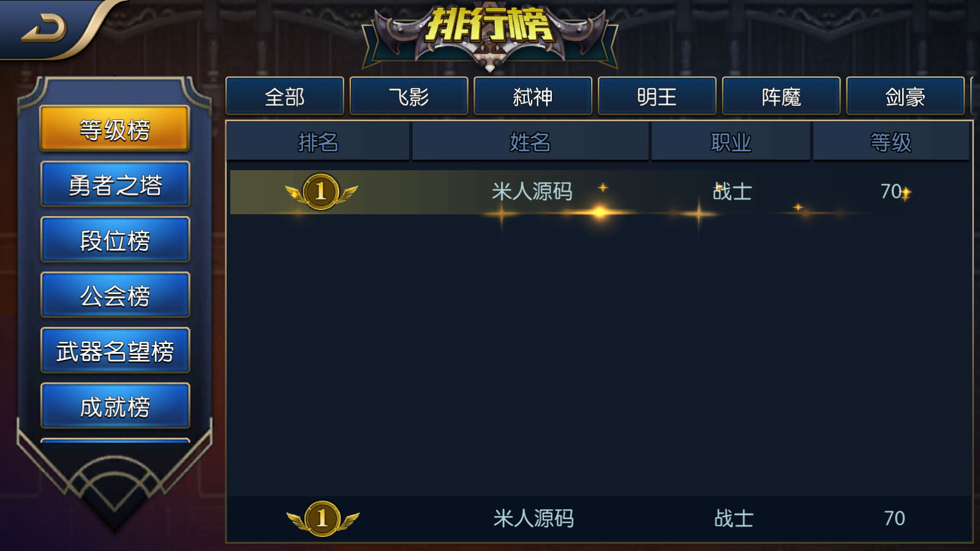Viewport: 980px width, 551px height.
Task: Open the 公会榜 guild ranking
Action: tap(115, 295)
